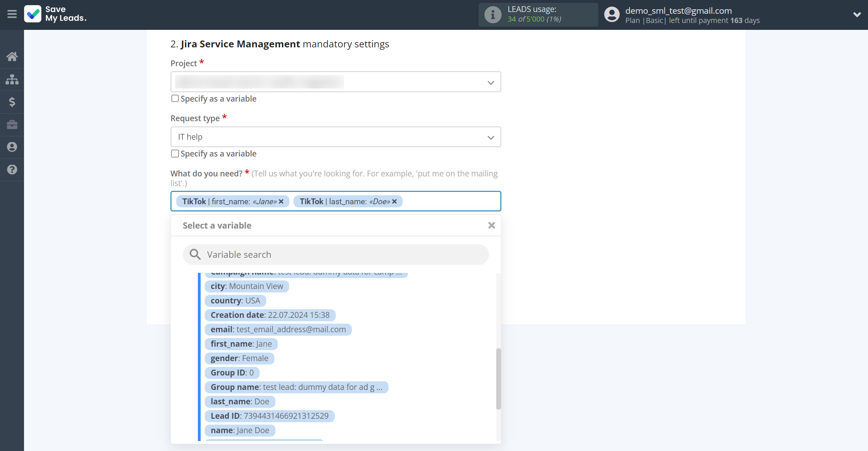The height and width of the screenshot is (451, 868).
Task: Select the city: Mountain View variable
Action: (247, 286)
